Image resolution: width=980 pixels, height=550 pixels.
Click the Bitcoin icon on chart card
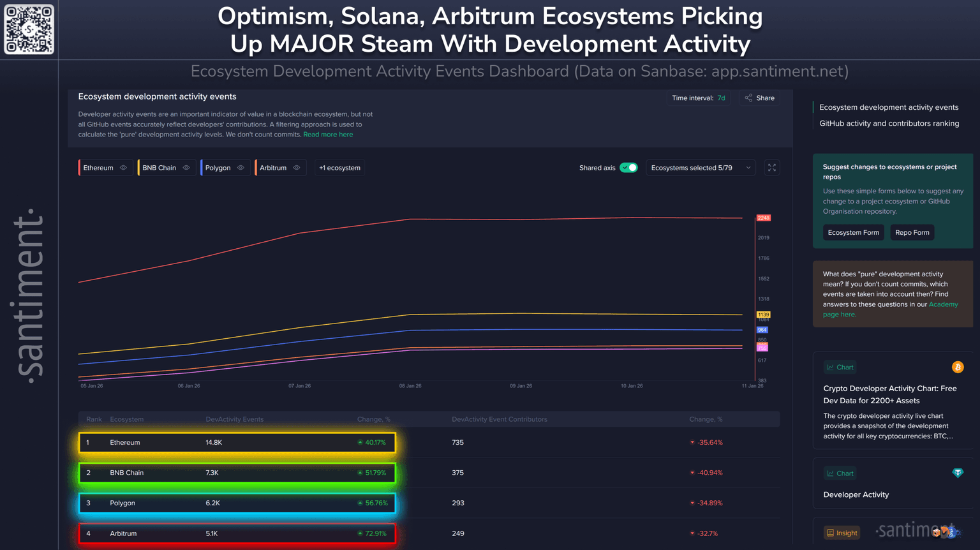tap(958, 367)
